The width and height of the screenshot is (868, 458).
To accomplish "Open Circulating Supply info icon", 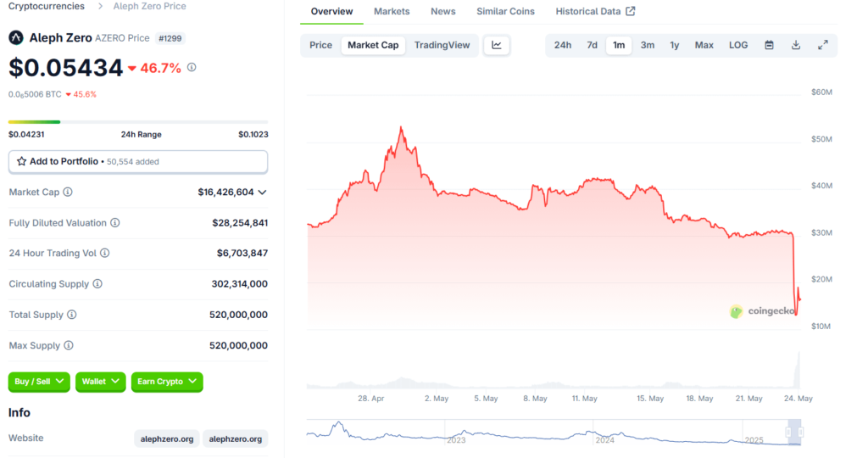I will tap(97, 283).
